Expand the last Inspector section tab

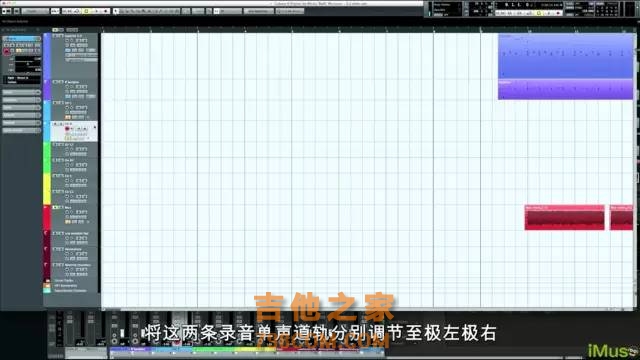22,130
